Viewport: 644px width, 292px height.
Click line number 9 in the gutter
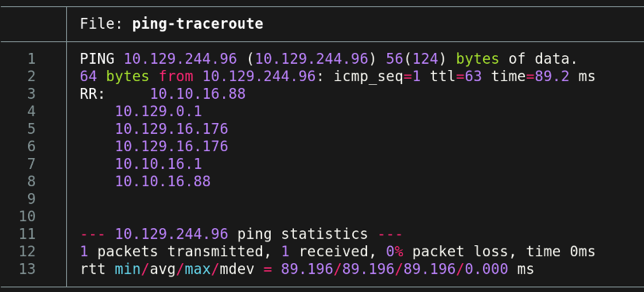click(32, 199)
